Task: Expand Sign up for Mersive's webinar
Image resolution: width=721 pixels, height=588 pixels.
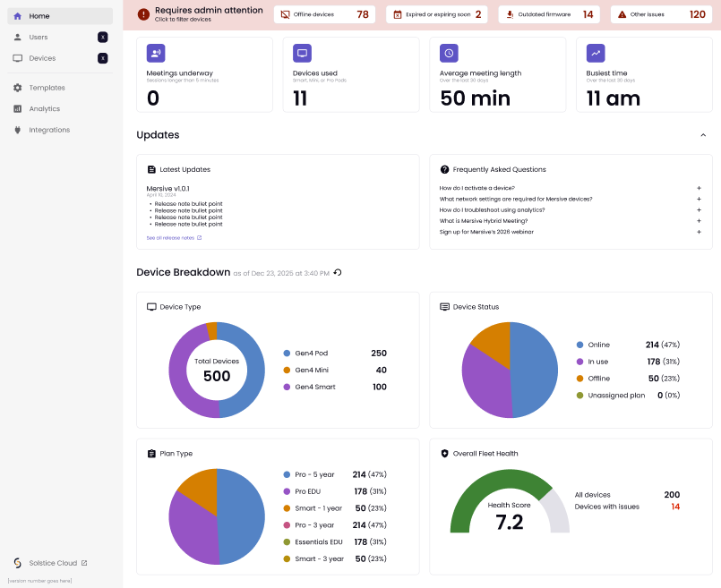Action: 571,232
